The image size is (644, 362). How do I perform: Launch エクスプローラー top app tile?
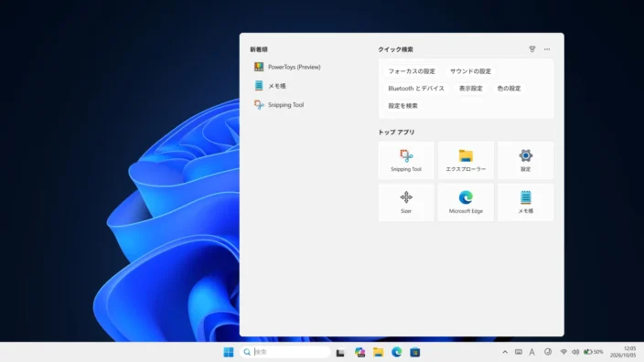466,161
